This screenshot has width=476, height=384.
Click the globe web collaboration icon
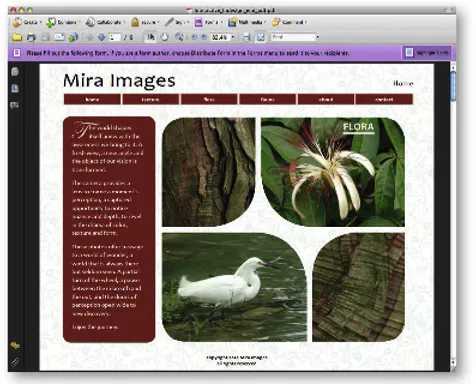73,37
